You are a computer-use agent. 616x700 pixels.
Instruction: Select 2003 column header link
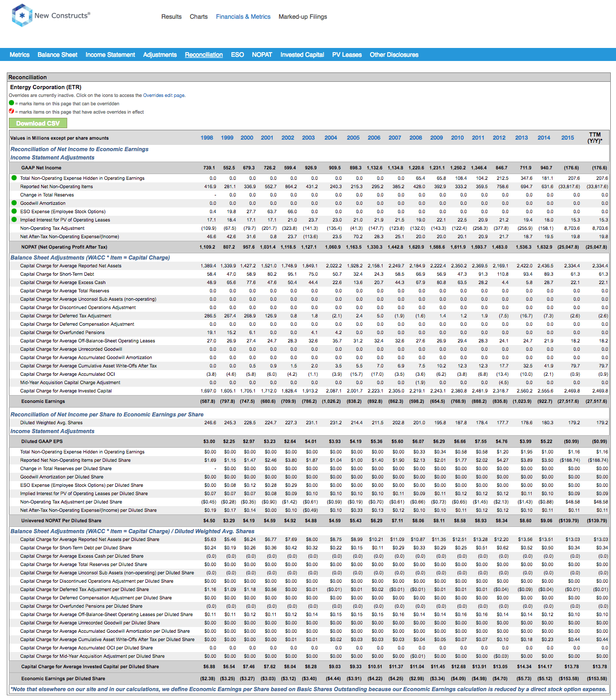click(x=309, y=138)
